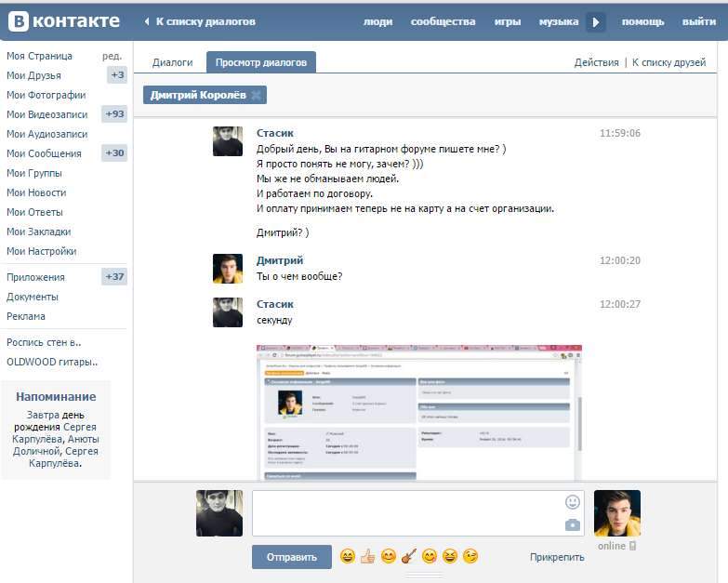Click the +37 applications counter

click(x=114, y=277)
